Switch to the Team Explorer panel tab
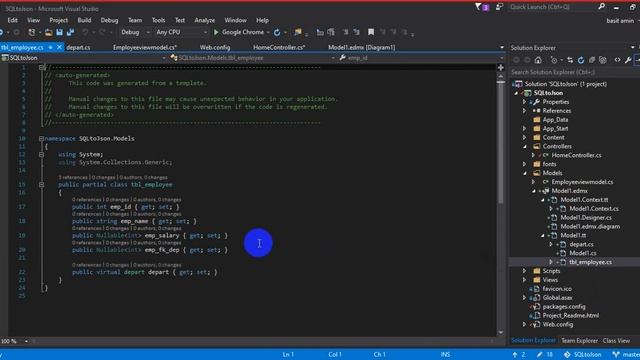 tap(579, 340)
